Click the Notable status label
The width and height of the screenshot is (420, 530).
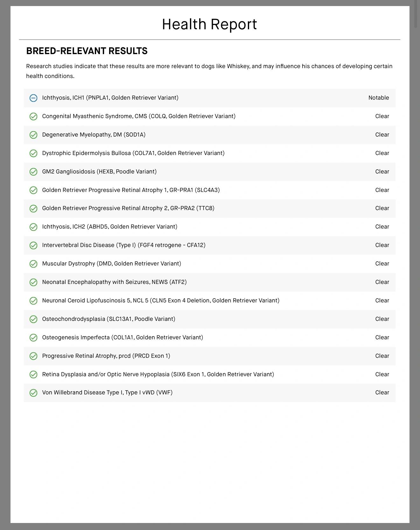(x=379, y=98)
